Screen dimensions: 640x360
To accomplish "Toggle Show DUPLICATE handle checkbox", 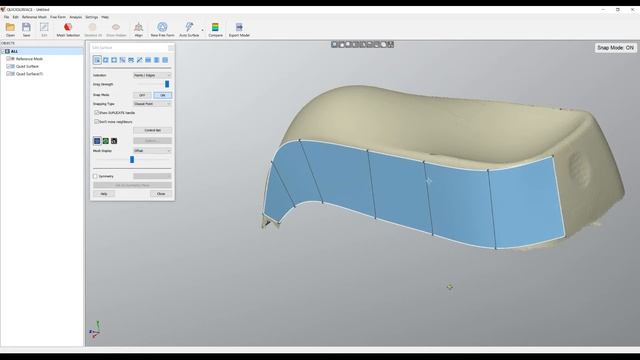I will click(x=97, y=112).
